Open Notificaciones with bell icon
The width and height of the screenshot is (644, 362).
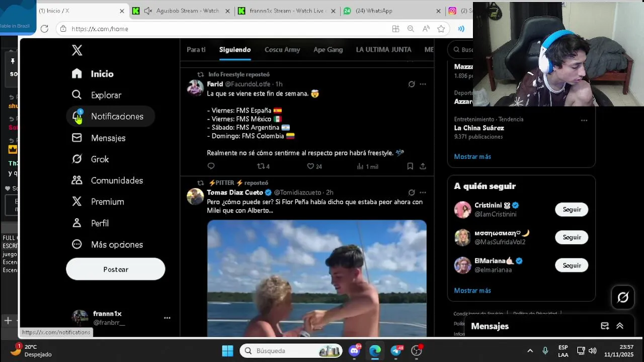110,116
